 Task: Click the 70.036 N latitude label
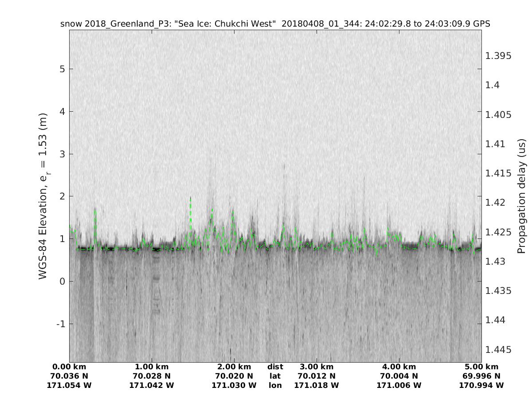pyautogui.click(x=69, y=376)
